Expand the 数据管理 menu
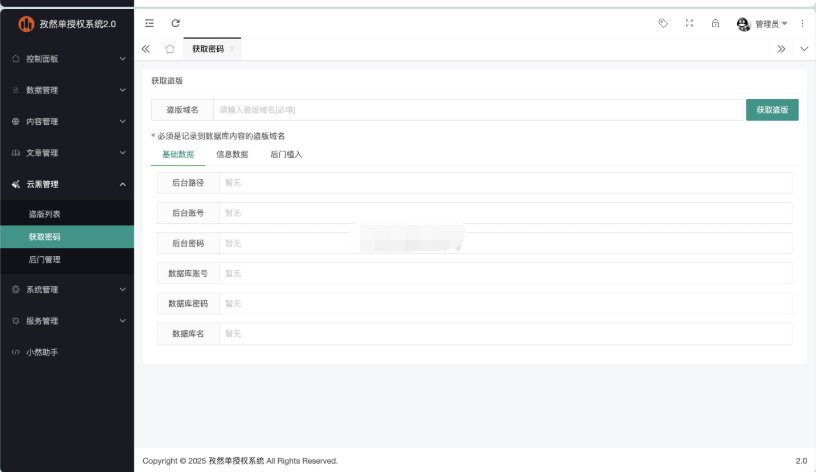Viewport: 816px width, 472px height. coord(67,90)
